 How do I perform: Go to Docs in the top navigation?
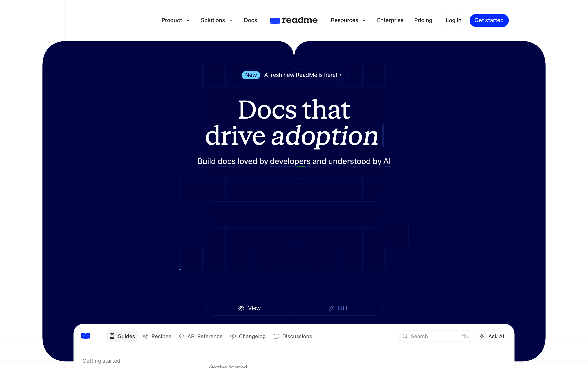[x=250, y=20]
